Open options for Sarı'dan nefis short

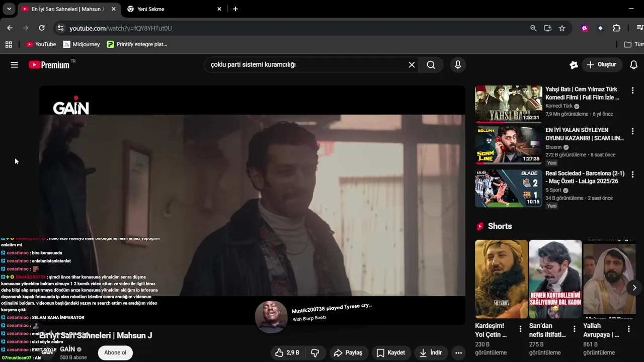(575, 329)
